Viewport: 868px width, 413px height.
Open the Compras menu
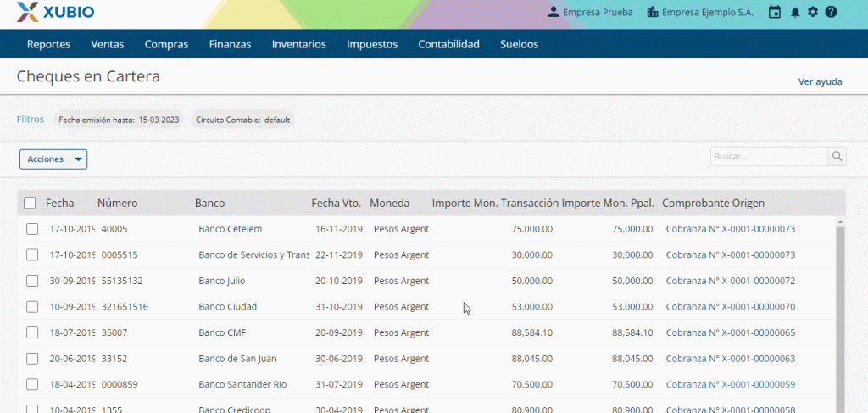(x=167, y=44)
